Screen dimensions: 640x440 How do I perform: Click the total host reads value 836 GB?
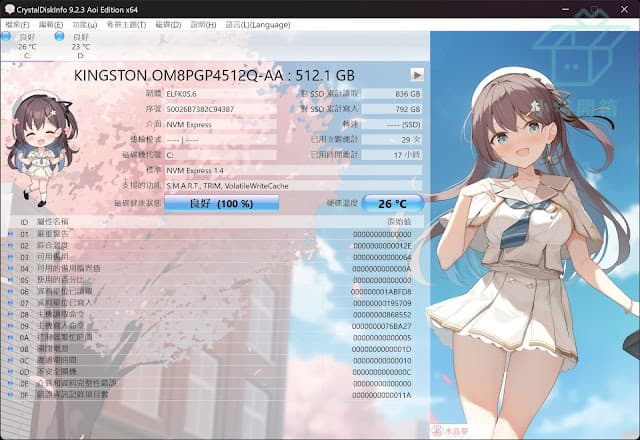[391, 94]
